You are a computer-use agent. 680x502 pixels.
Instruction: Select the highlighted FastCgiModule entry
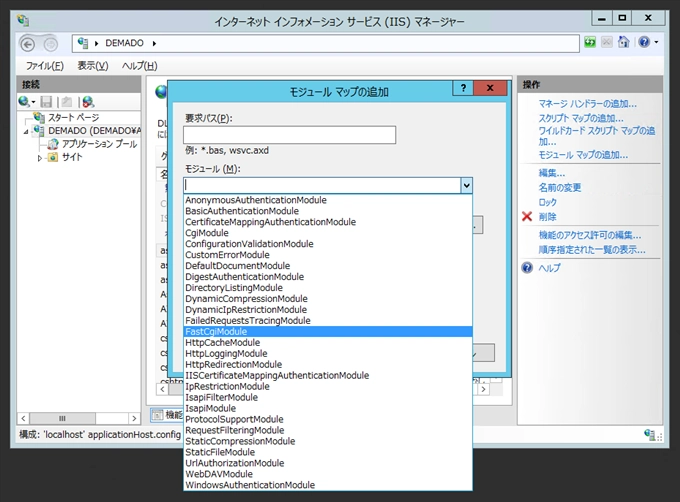[x=328, y=332]
